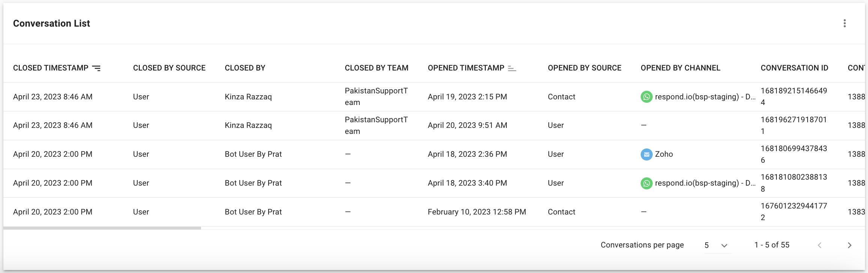Sort by Closed By Source column
Viewport: 868px width, 273px height.
click(169, 68)
